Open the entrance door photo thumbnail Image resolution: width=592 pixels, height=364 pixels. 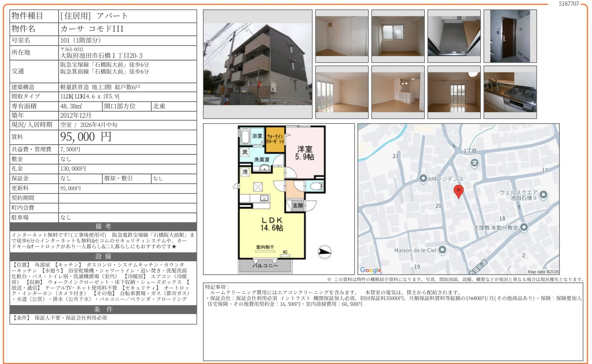click(x=510, y=36)
